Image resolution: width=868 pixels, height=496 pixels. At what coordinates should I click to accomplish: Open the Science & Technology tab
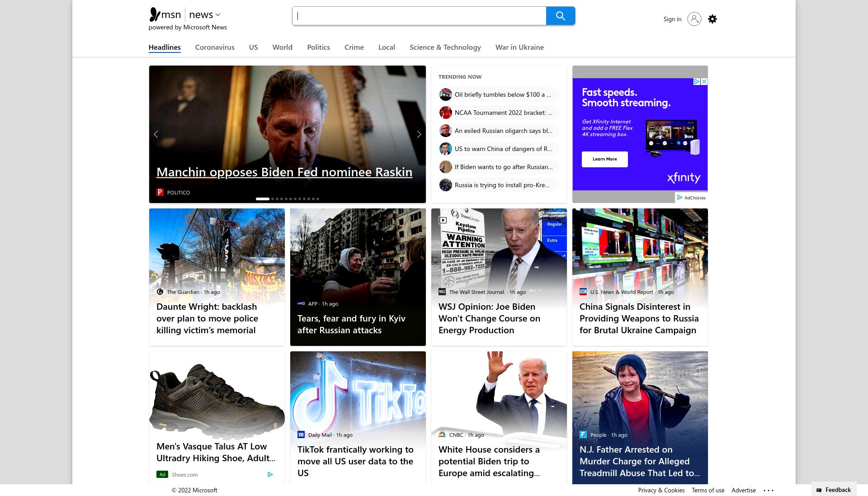[445, 47]
